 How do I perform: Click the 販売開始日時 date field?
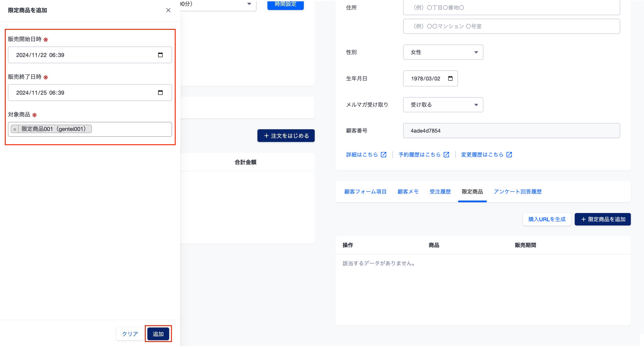pyautogui.click(x=90, y=55)
